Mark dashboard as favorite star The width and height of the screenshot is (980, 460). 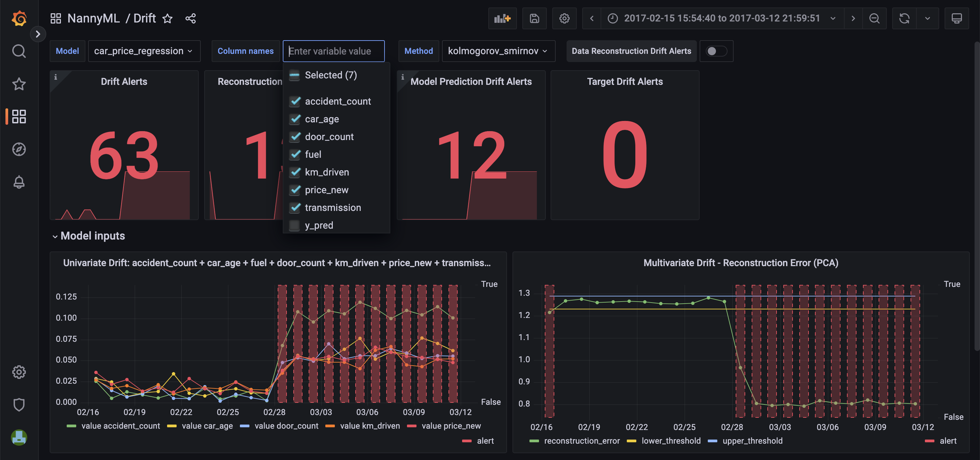click(x=167, y=18)
